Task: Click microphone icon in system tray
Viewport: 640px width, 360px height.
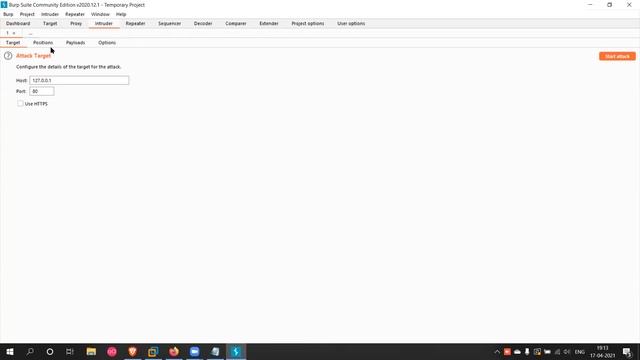Action: (527, 352)
